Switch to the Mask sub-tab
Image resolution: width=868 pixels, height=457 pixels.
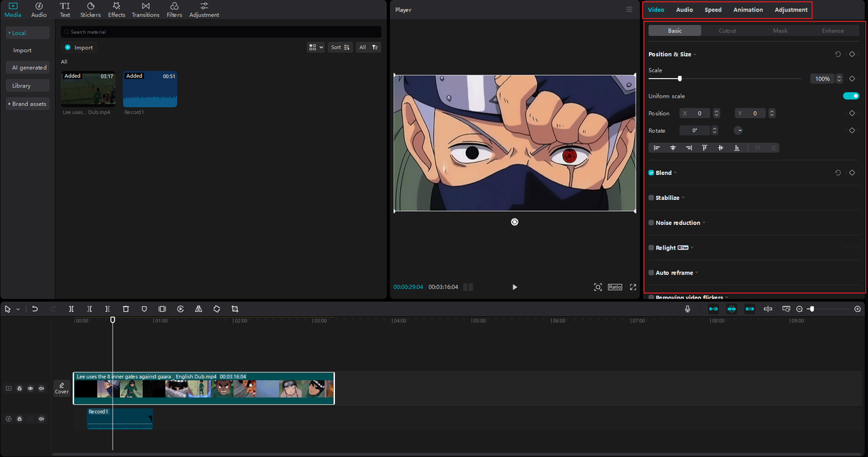pyautogui.click(x=781, y=31)
